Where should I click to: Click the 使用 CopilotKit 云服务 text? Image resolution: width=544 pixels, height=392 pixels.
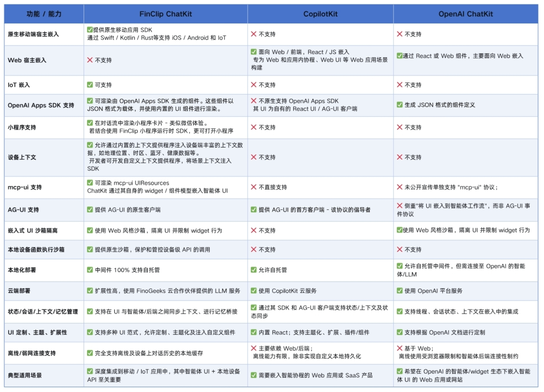coord(287,291)
